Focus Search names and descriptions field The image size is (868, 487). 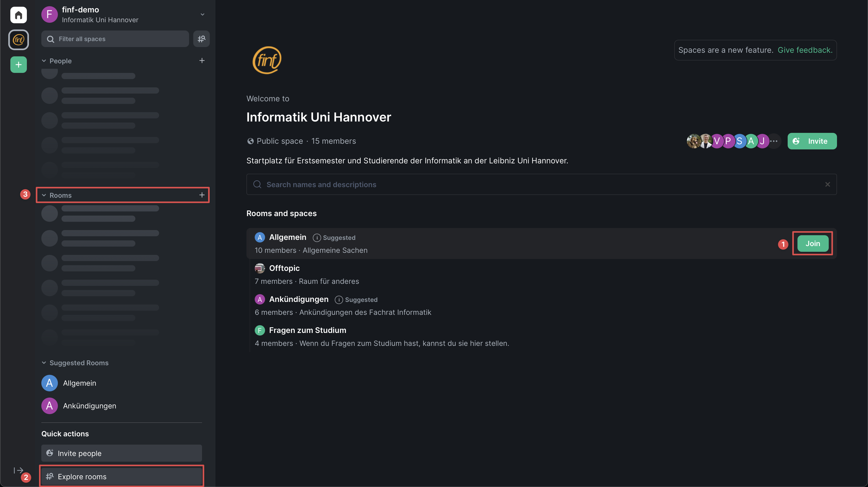[541, 185]
